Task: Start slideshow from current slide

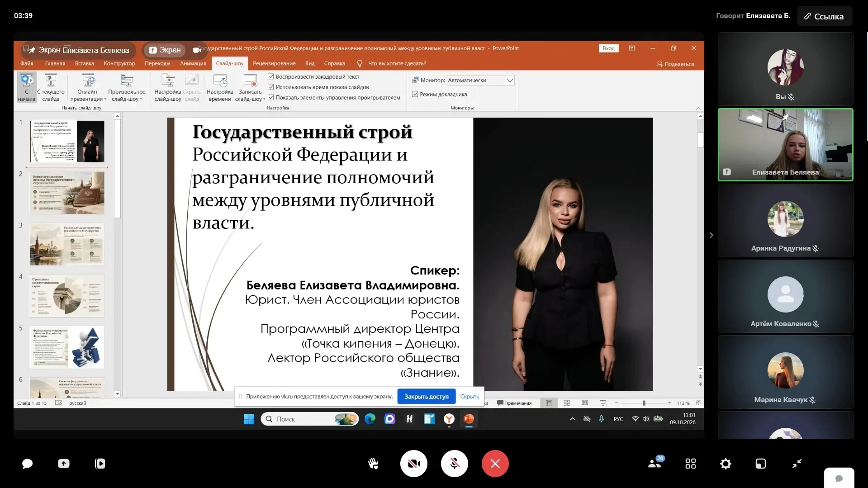Action: [x=51, y=87]
